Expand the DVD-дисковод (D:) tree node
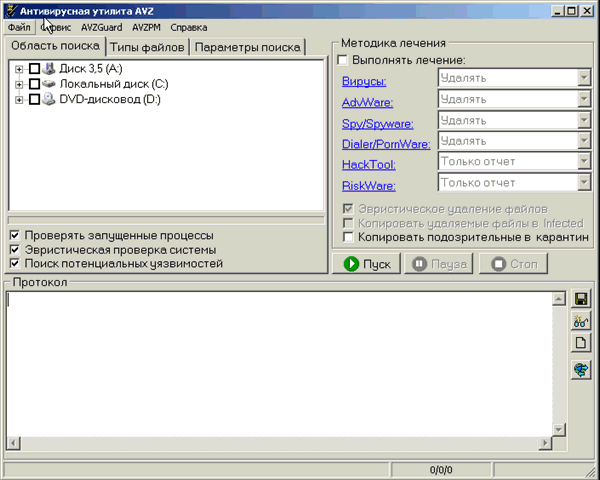The image size is (600, 480). coord(19,100)
